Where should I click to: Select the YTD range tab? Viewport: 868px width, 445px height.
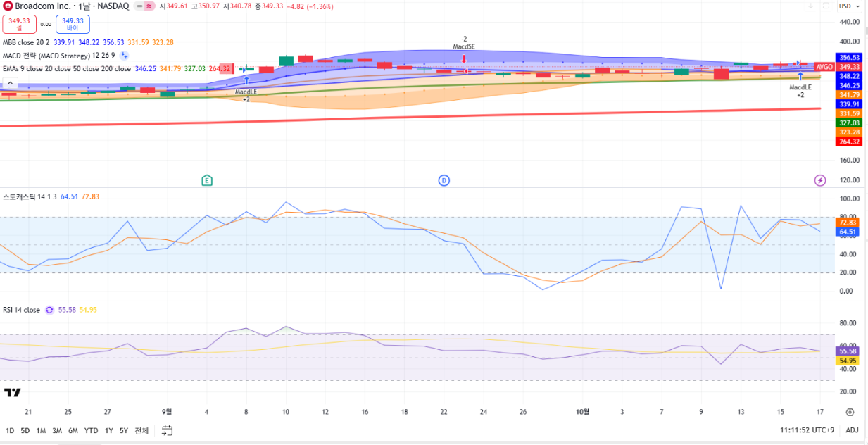click(91, 430)
